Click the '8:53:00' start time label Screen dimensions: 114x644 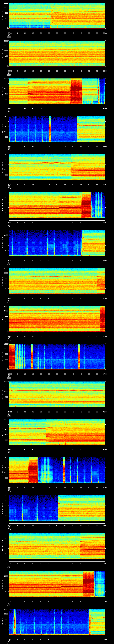(9, 639)
